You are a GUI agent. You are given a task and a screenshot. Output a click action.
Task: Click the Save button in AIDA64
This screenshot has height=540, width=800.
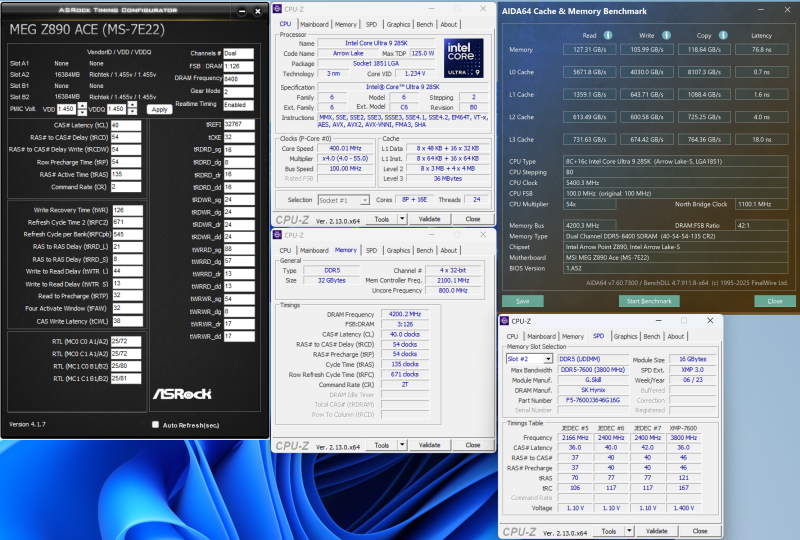click(x=522, y=300)
